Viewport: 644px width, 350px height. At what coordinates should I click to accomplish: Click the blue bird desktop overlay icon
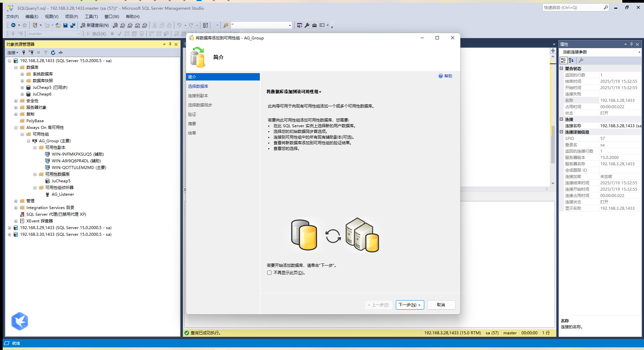(20, 321)
